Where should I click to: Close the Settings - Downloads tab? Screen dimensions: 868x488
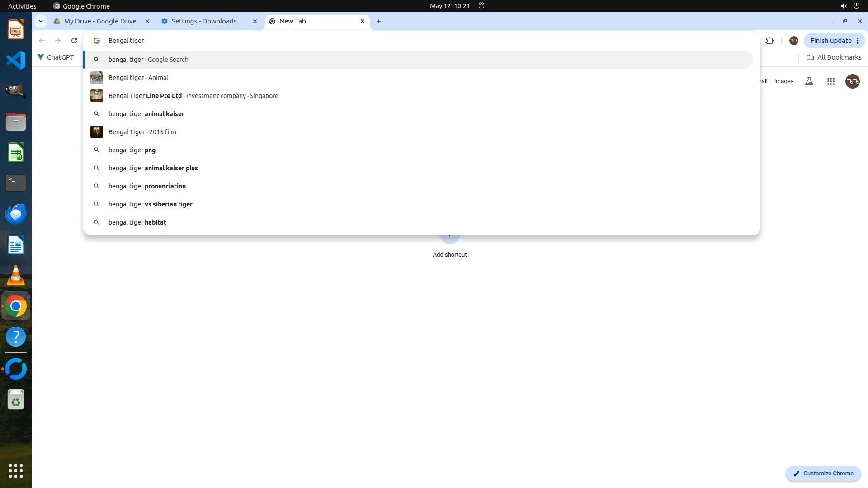255,21
